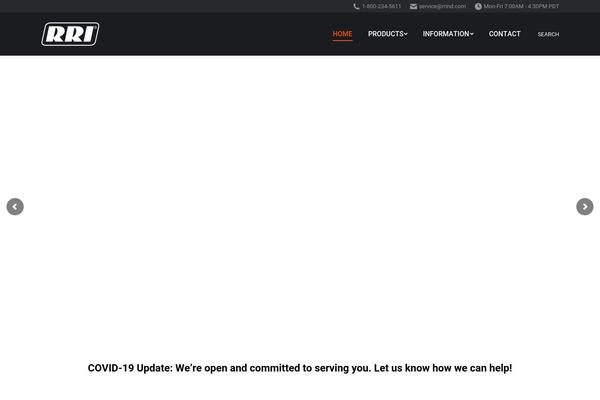Click the Mon-Fri business hours text
Viewport: 600px width, 400px height.
(521, 7)
